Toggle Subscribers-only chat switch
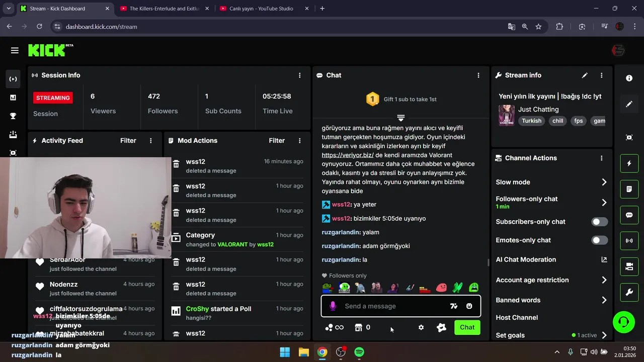 pyautogui.click(x=599, y=222)
